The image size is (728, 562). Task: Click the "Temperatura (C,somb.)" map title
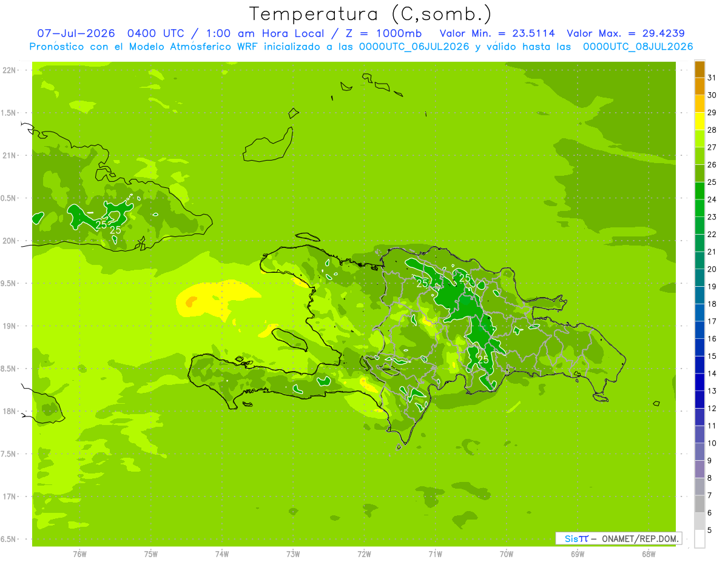(370, 13)
